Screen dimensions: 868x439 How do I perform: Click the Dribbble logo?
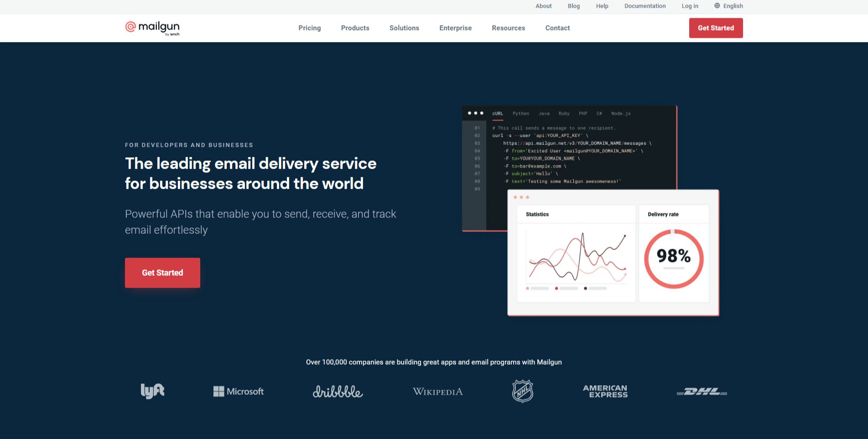[338, 392]
